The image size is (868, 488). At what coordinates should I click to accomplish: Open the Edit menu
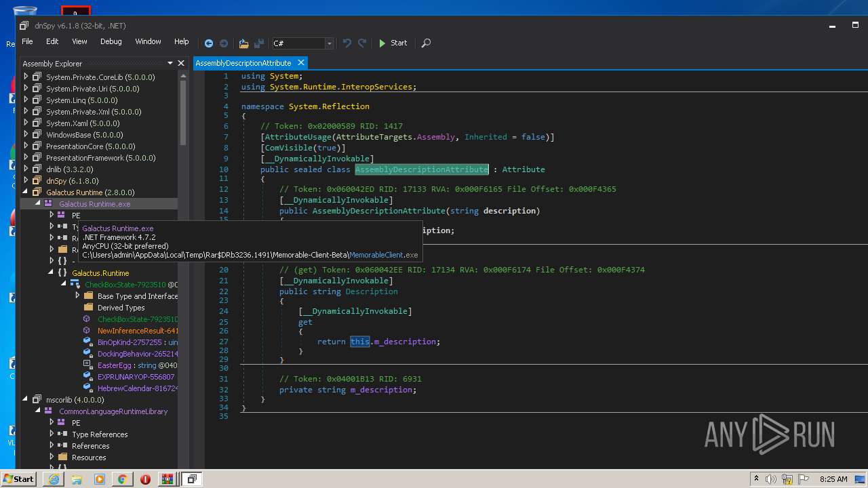tap(52, 41)
